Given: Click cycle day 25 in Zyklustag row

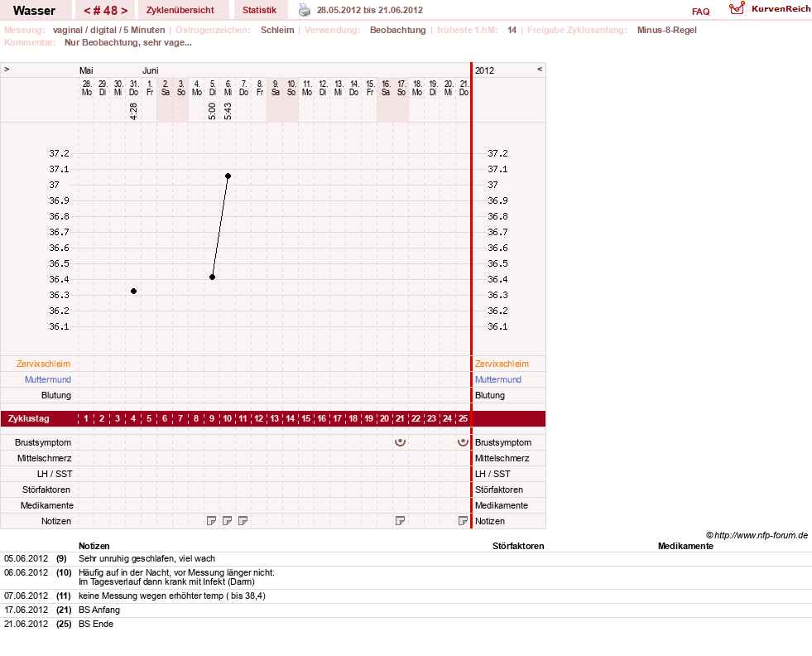Looking at the screenshot, I should pyautogui.click(x=463, y=418).
